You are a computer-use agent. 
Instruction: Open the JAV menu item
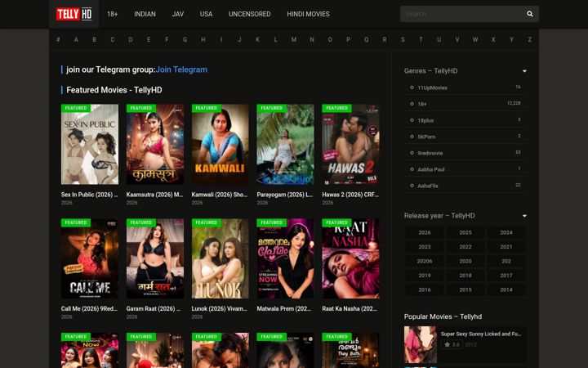(x=178, y=14)
